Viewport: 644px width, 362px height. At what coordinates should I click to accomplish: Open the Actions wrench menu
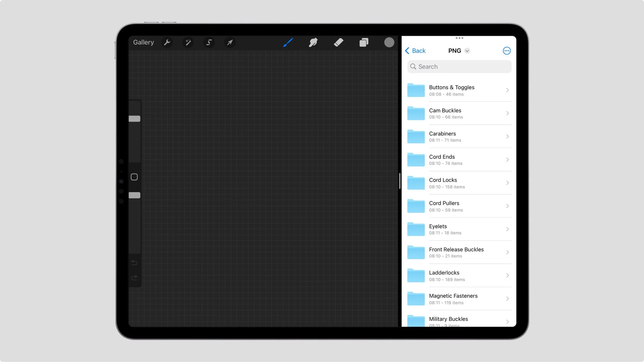(167, 42)
